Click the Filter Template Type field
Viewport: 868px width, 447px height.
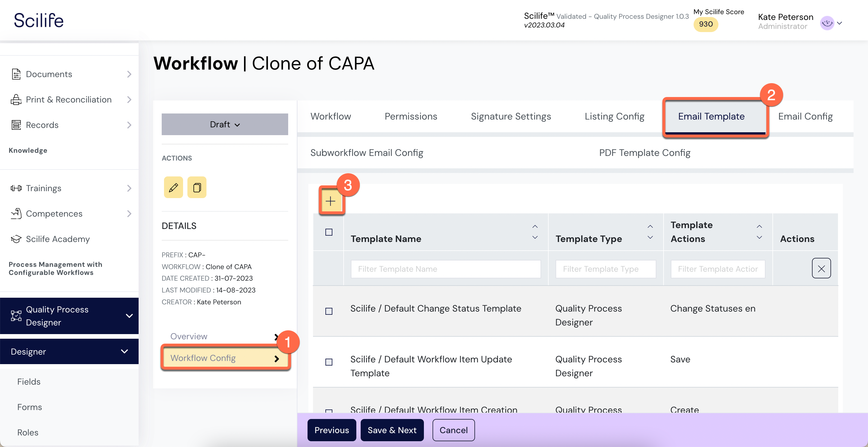[x=606, y=269]
